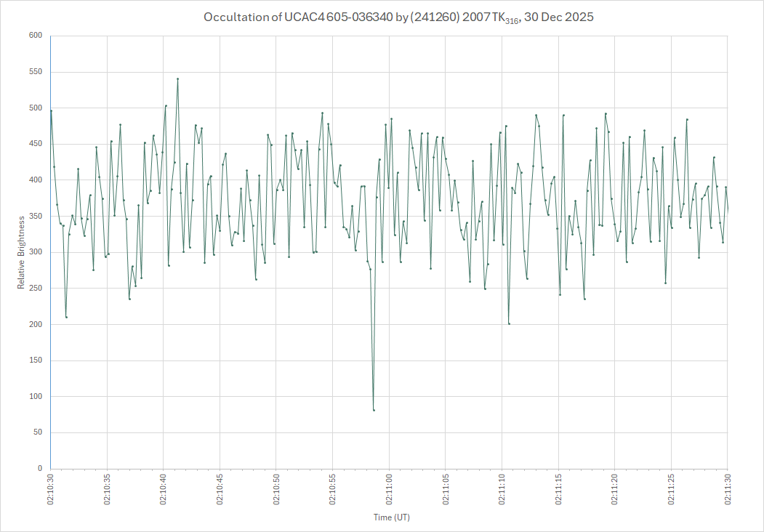Select the 300 tick label on the y-axis
This screenshot has height=532, width=764.
[36, 252]
